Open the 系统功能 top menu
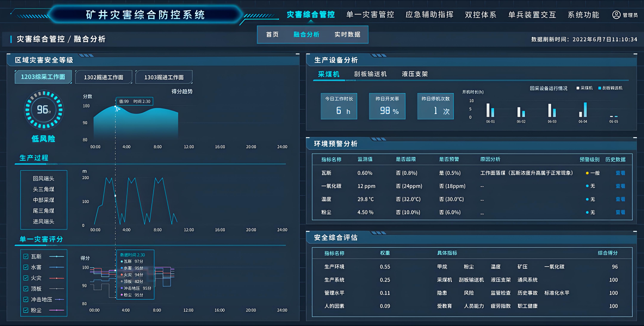Screen dimensions: 644x326 click(x=583, y=15)
